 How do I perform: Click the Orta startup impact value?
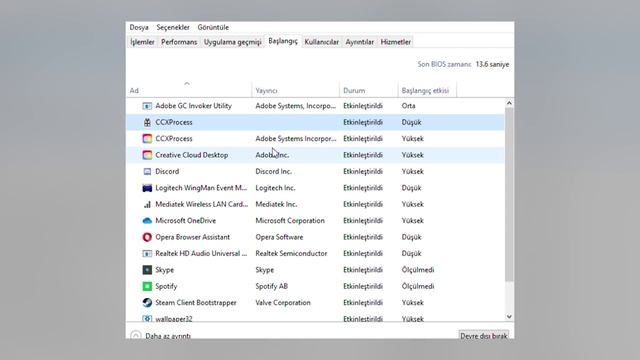(408, 106)
